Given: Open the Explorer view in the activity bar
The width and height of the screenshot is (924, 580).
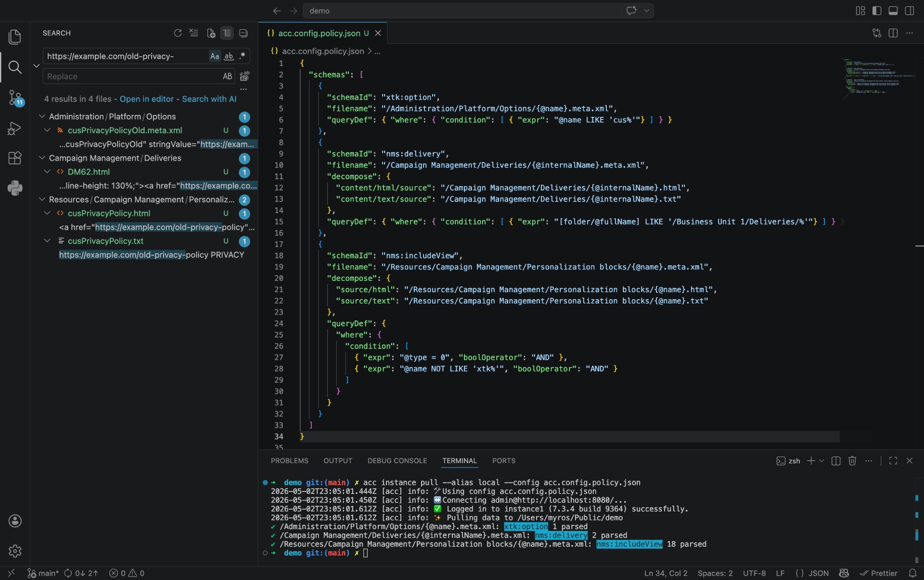Looking at the screenshot, I should point(15,37).
